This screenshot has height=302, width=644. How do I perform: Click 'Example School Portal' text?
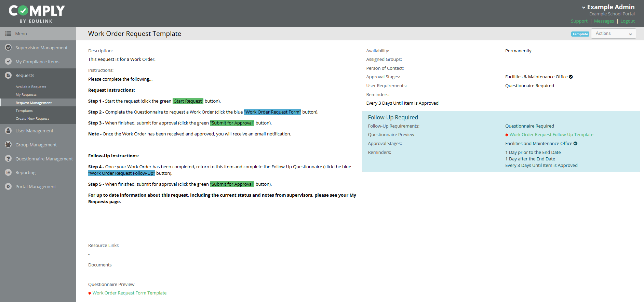[x=612, y=14]
